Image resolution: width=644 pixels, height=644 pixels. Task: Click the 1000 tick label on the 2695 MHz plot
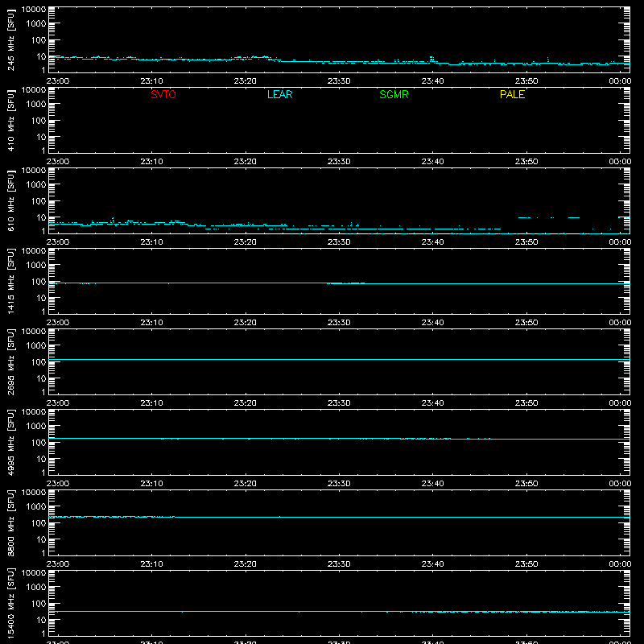(x=36, y=346)
